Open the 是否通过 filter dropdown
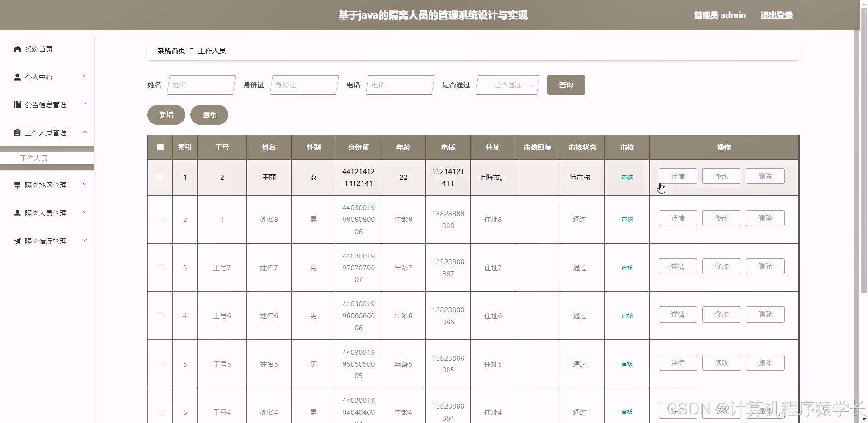Image resolution: width=868 pixels, height=423 pixels. click(x=507, y=85)
